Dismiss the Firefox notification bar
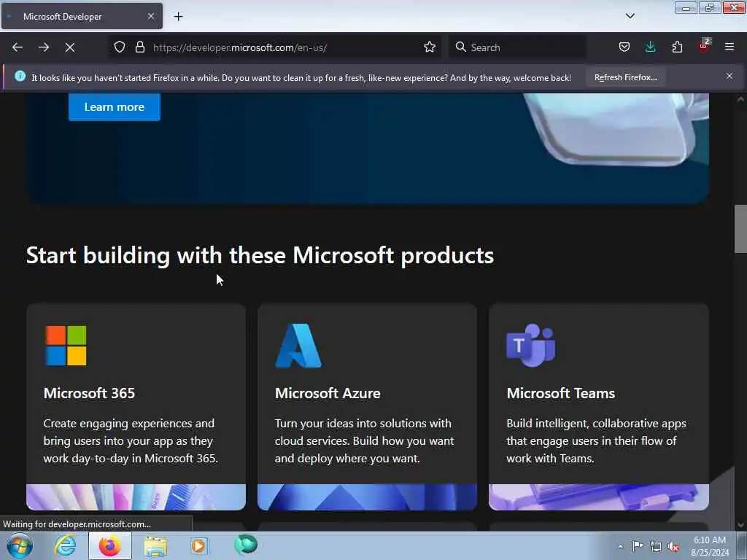The width and height of the screenshot is (747, 560). tap(729, 76)
